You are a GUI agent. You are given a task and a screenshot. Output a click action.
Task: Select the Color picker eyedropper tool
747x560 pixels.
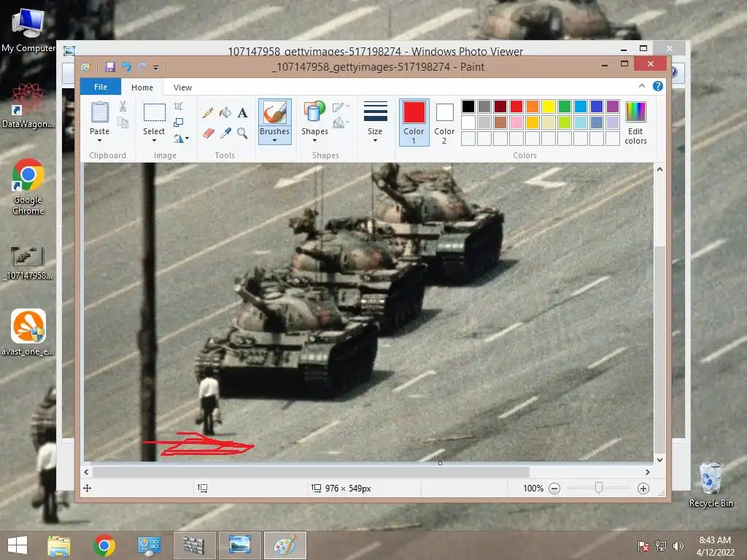point(225,133)
